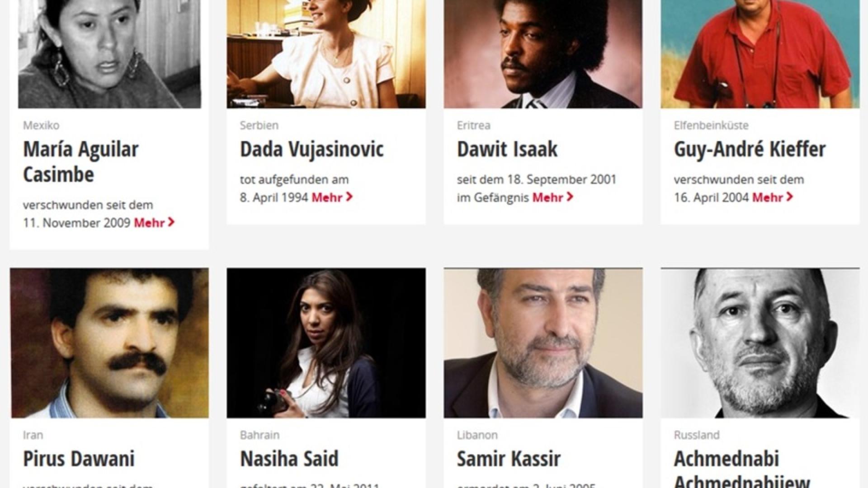The height and width of the screenshot is (488, 868).
Task: View Dawit Isaak's portrait photo
Action: (543, 54)
